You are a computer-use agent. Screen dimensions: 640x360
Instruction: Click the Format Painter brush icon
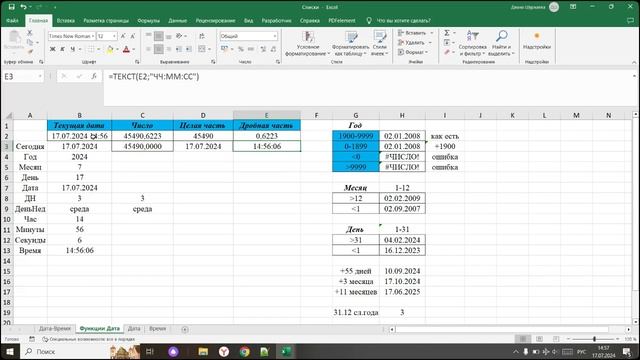[x=30, y=51]
